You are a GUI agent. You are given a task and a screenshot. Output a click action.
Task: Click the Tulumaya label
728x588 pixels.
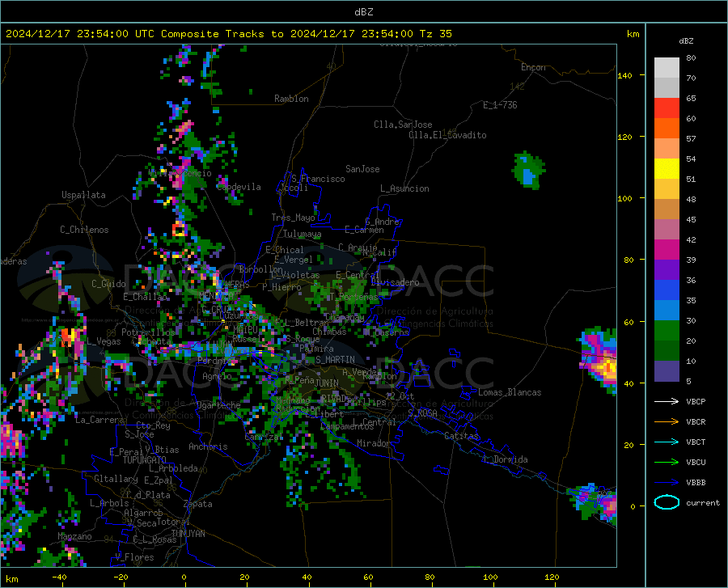coord(302,234)
